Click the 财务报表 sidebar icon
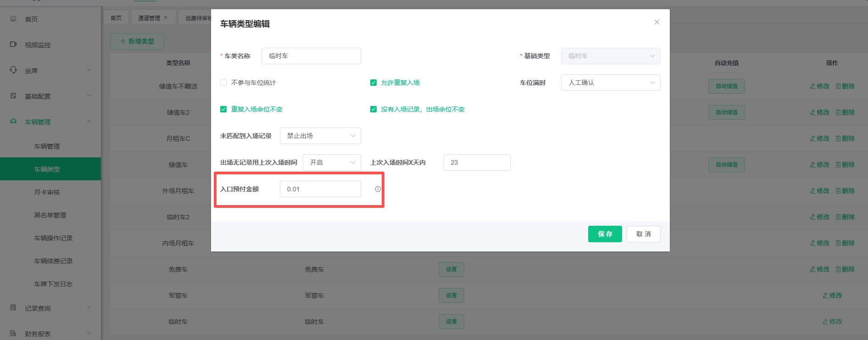The height and width of the screenshot is (340, 868). point(13,334)
